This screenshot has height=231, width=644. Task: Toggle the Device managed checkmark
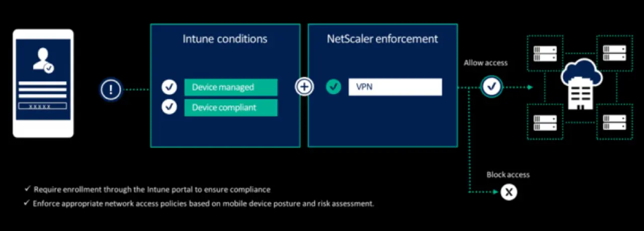[169, 87]
